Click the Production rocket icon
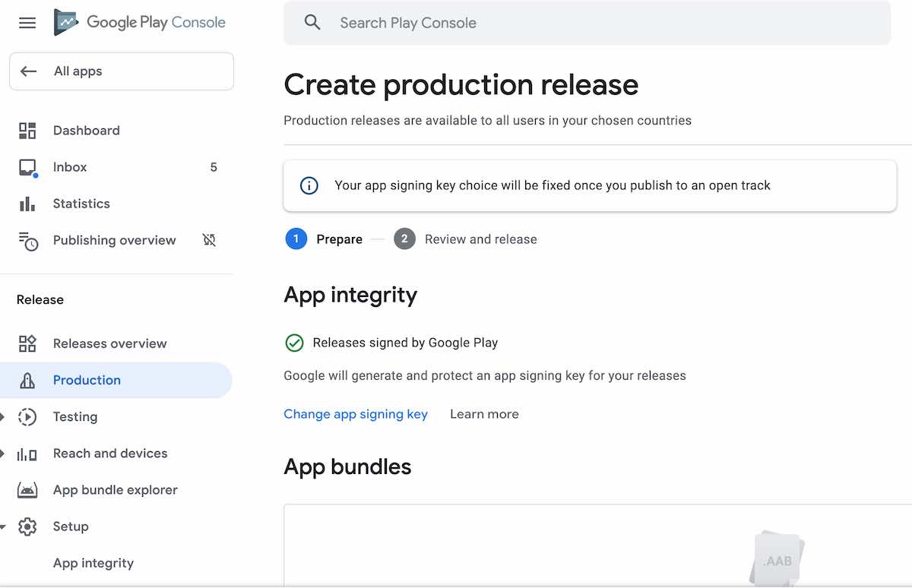The height and width of the screenshot is (588, 912). point(27,381)
